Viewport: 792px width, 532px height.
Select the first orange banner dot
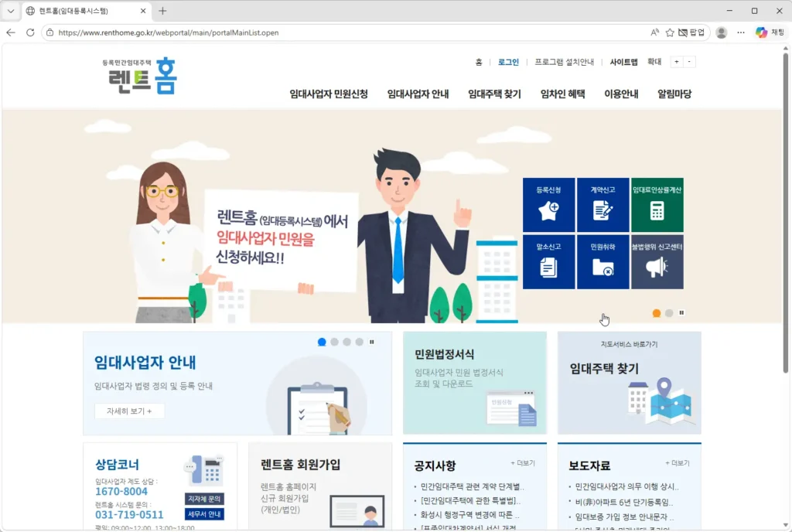click(657, 313)
